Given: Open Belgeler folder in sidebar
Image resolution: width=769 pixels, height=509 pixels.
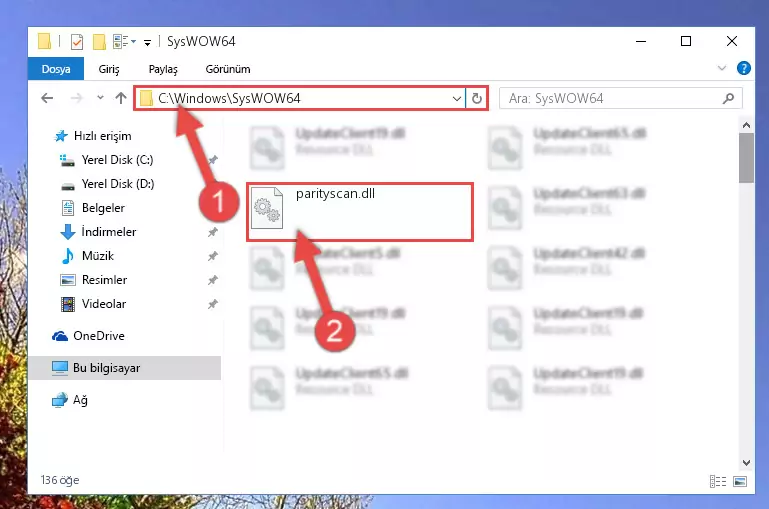Looking at the screenshot, I should pos(103,208).
